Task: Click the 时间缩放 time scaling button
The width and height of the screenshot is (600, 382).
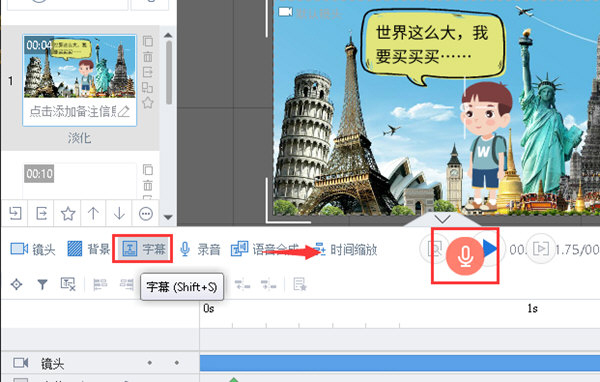Action: tap(346, 250)
